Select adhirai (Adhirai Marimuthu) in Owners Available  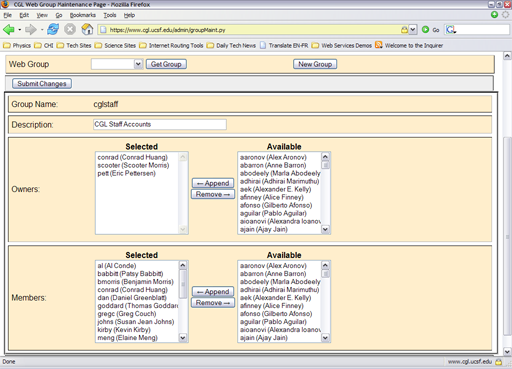click(x=279, y=181)
